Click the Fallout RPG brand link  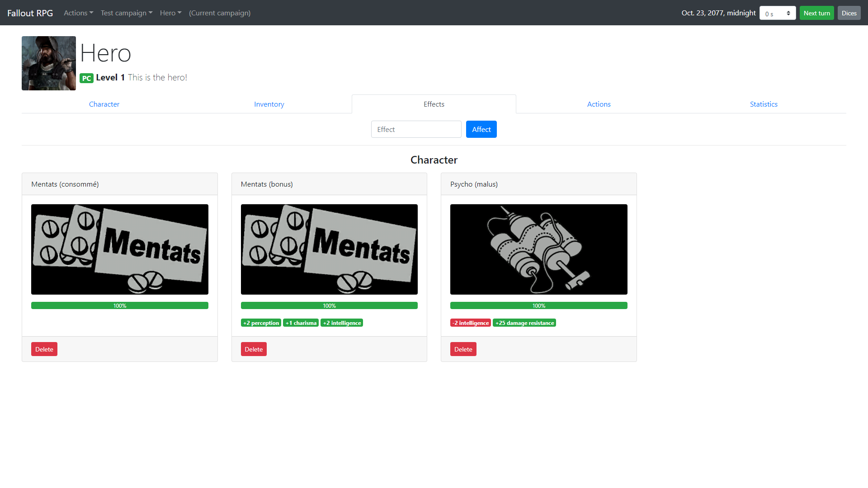click(x=30, y=13)
